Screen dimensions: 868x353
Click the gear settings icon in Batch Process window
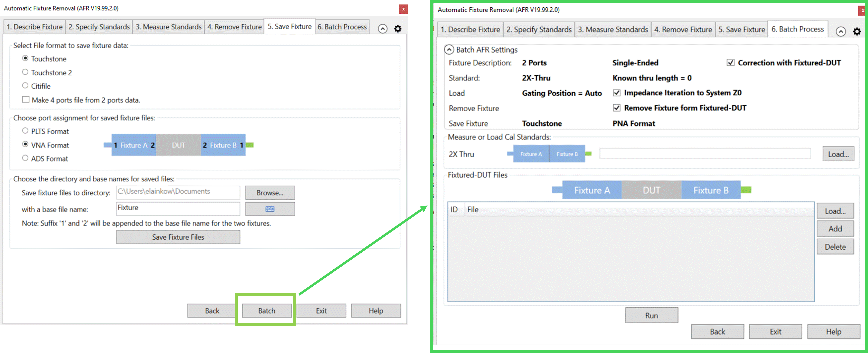point(857,32)
